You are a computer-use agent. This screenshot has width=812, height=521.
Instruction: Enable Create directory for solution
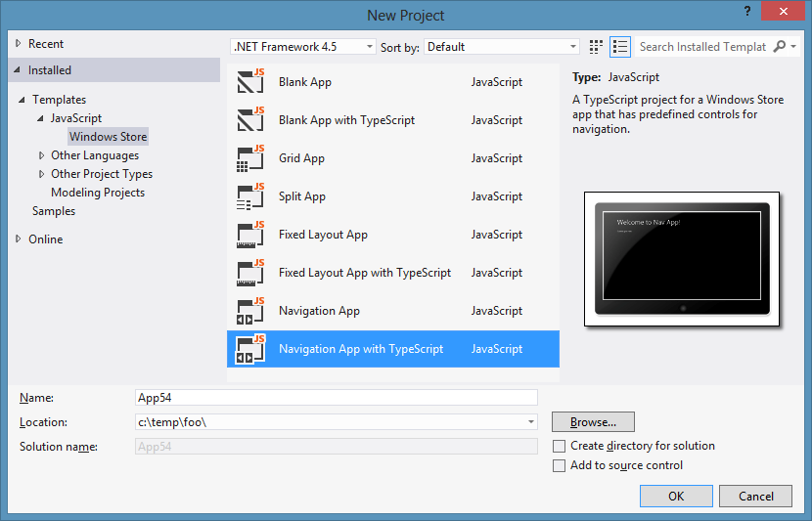coord(559,446)
